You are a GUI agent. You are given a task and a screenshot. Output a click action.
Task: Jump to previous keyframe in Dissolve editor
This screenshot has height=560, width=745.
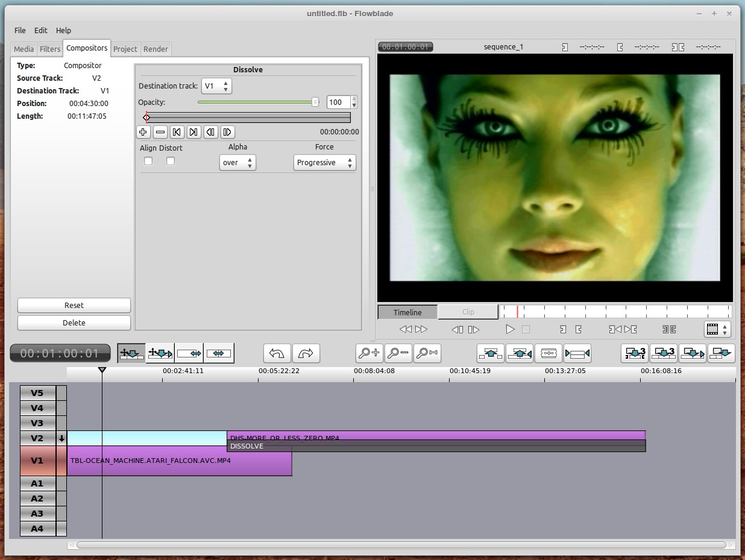177,132
